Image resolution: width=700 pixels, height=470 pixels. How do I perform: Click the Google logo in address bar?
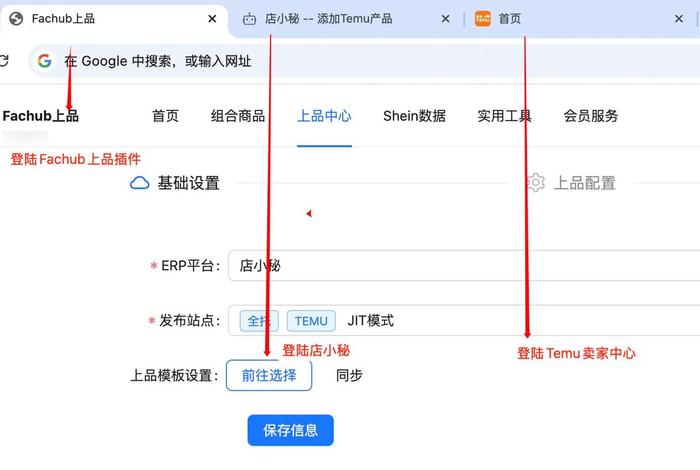[x=44, y=61]
